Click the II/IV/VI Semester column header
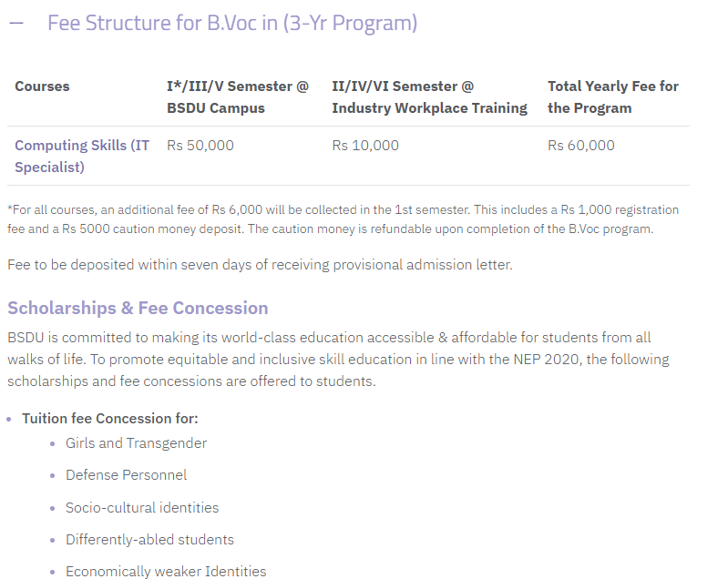This screenshot has width=728, height=579. coord(428,96)
